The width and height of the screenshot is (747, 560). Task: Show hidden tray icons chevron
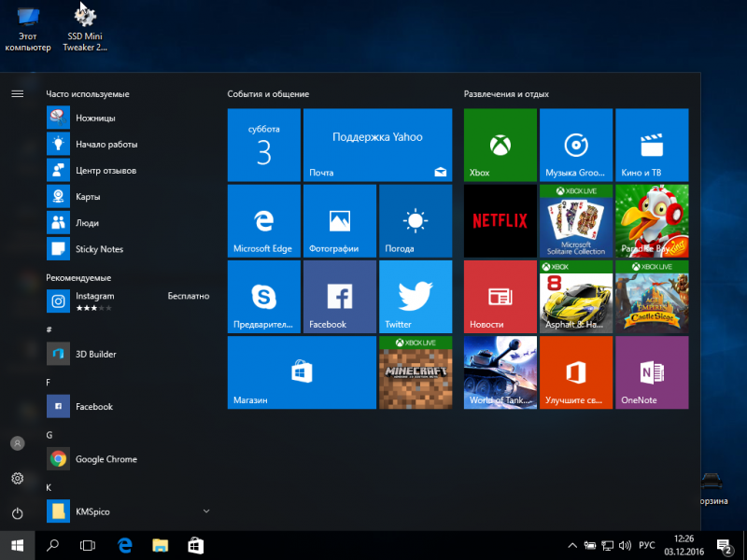pyautogui.click(x=572, y=546)
